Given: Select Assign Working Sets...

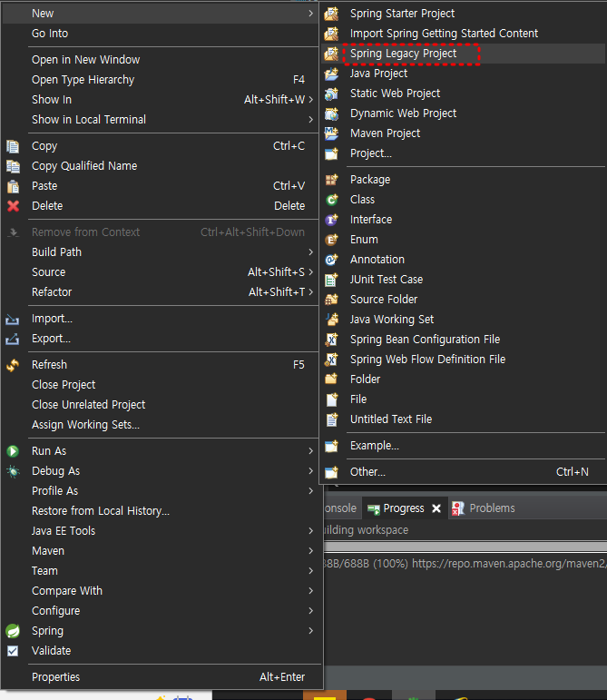Looking at the screenshot, I should click(161, 425).
